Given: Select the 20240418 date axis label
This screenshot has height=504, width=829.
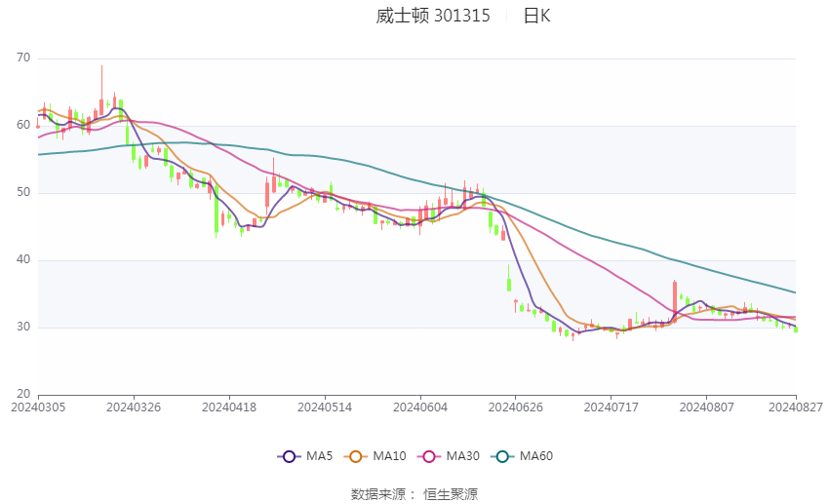Looking at the screenshot, I should pos(229,407).
